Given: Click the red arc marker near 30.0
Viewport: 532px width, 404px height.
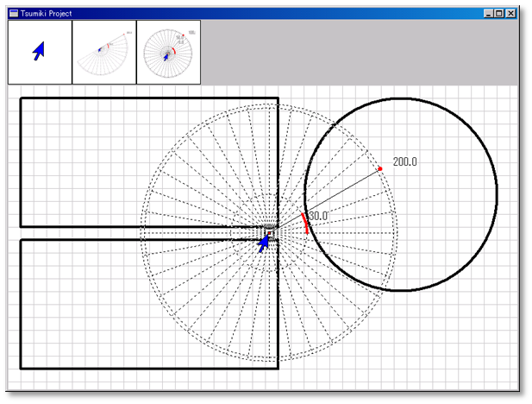Looking at the screenshot, I should coord(304,222).
